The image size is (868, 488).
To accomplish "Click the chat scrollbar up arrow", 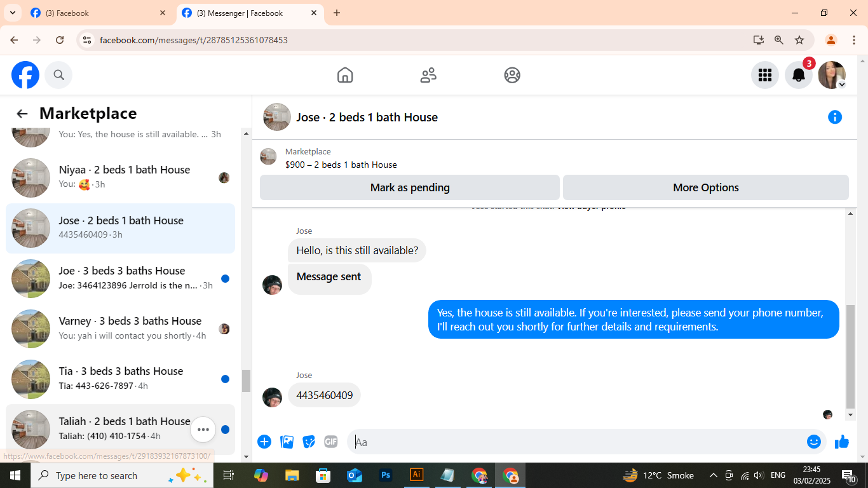I will [851, 213].
